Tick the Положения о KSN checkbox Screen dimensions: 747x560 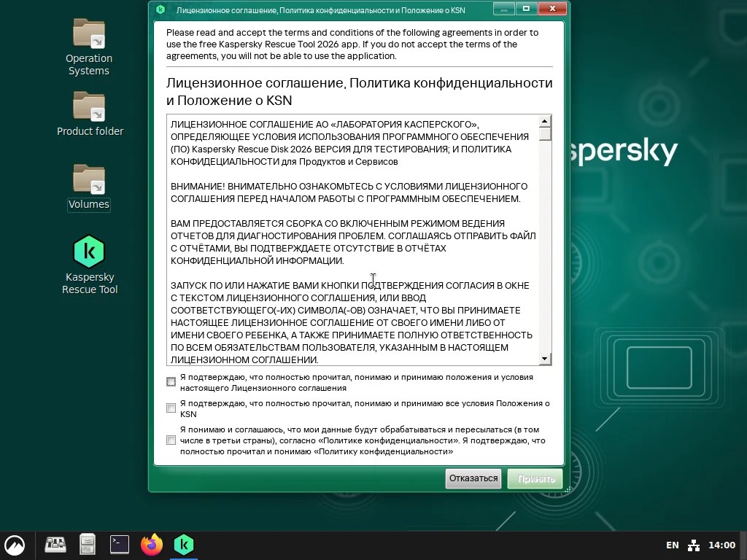171,408
